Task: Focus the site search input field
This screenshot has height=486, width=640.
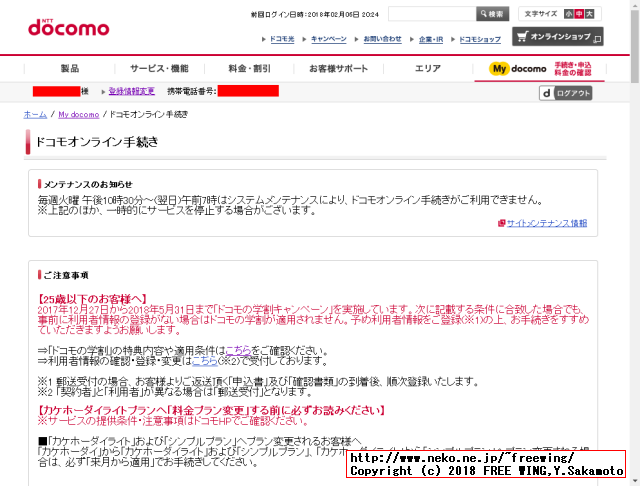Action: click(x=432, y=14)
